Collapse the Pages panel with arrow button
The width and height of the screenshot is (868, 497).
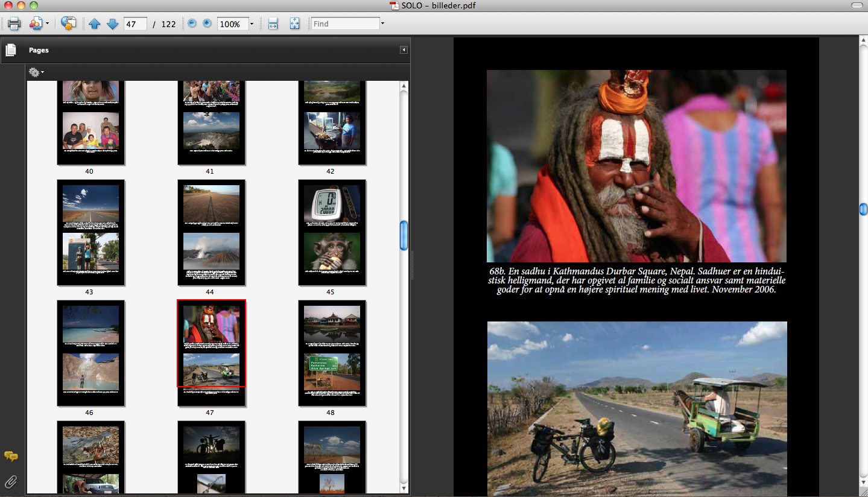(404, 50)
